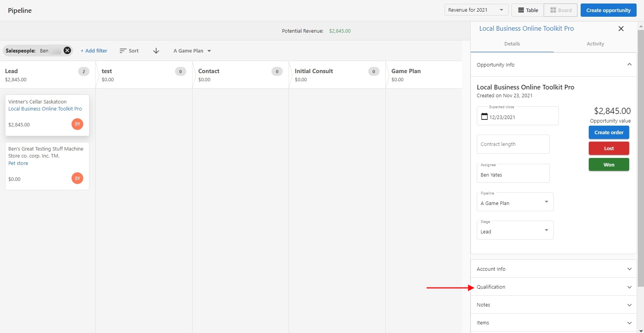Click the Potential Revenue $2,845.00 value
Image resolution: width=644 pixels, height=333 pixels.
[340, 31]
